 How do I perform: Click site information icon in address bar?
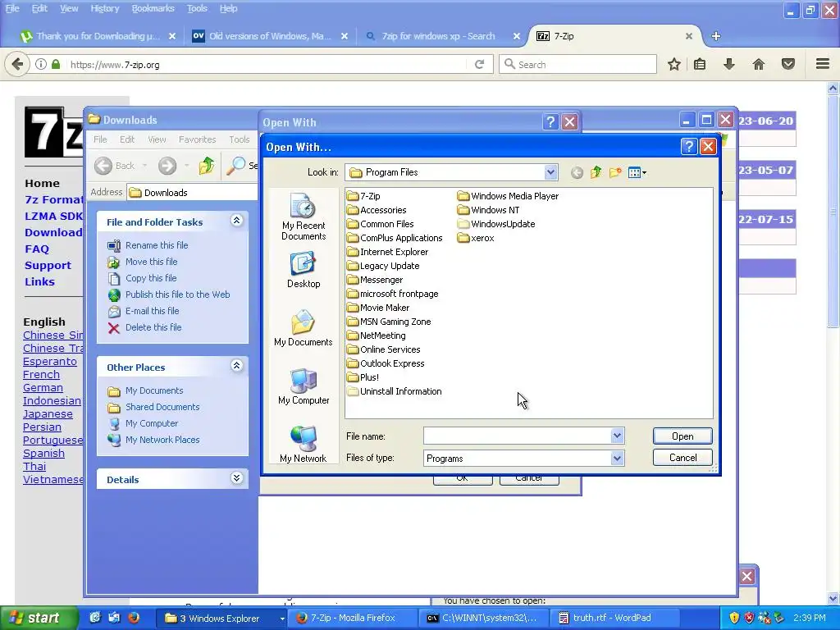[41, 64]
